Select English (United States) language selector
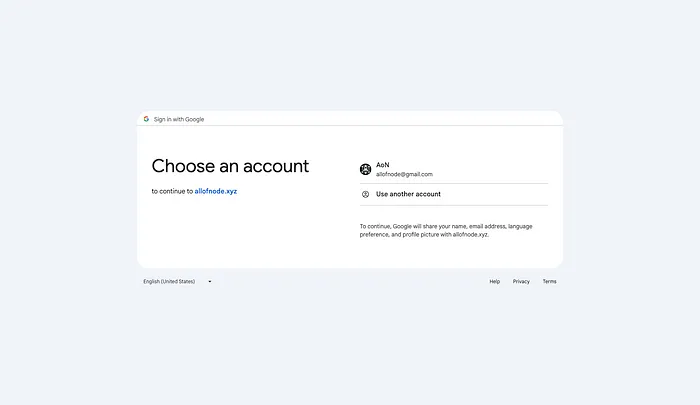Viewport: 700px width, 405px height. point(177,282)
